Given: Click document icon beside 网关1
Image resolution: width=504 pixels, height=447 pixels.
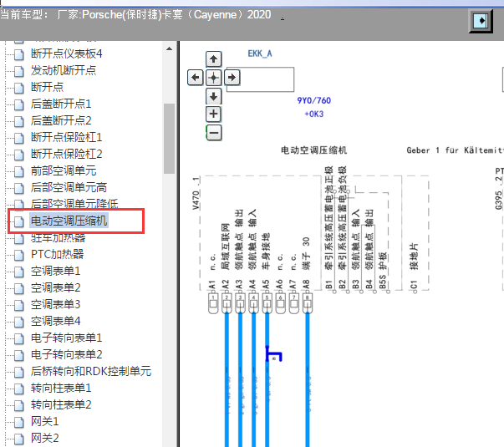Looking at the screenshot, I should (19, 422).
